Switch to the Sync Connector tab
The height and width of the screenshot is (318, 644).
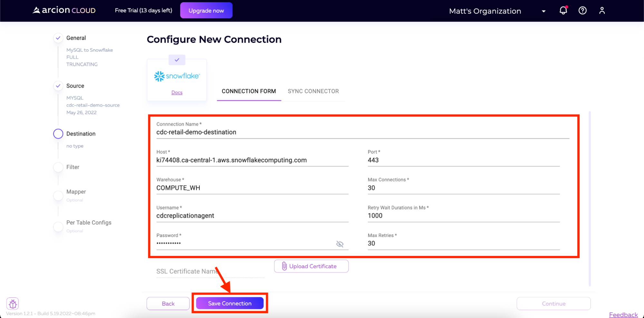tap(313, 91)
